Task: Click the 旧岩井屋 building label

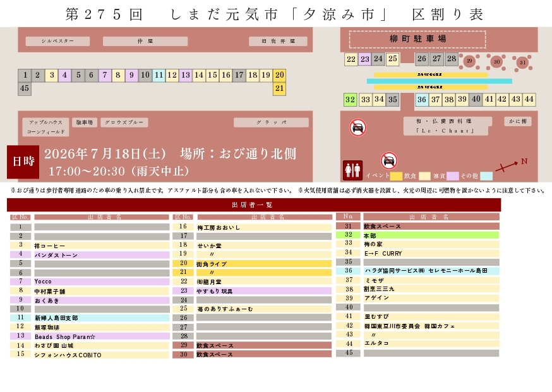Action: 278,41
